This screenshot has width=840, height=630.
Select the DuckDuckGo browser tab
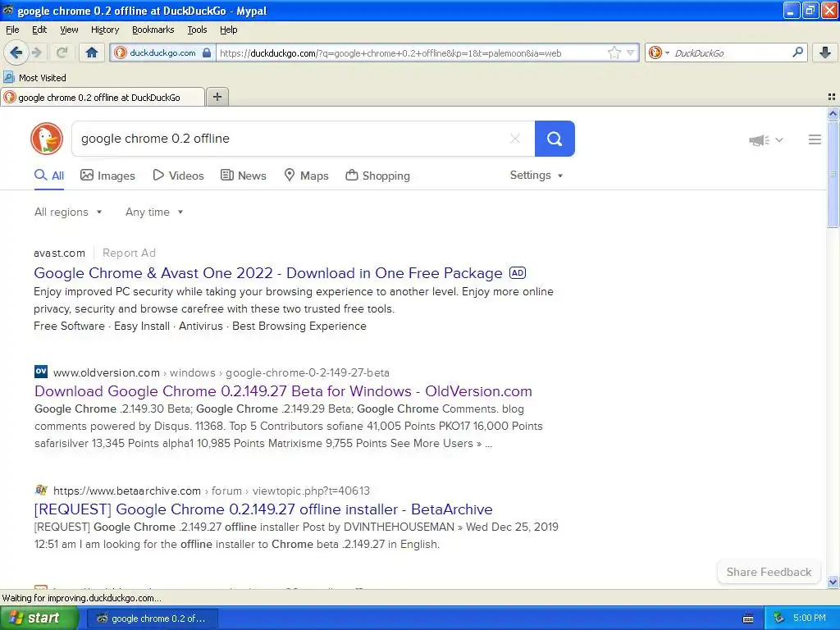coord(103,97)
